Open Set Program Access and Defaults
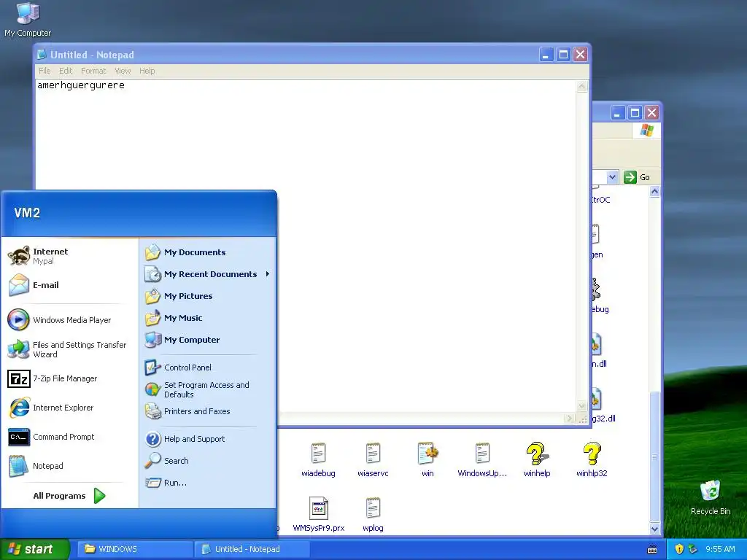Screen dimensions: 747x560 pos(207,389)
